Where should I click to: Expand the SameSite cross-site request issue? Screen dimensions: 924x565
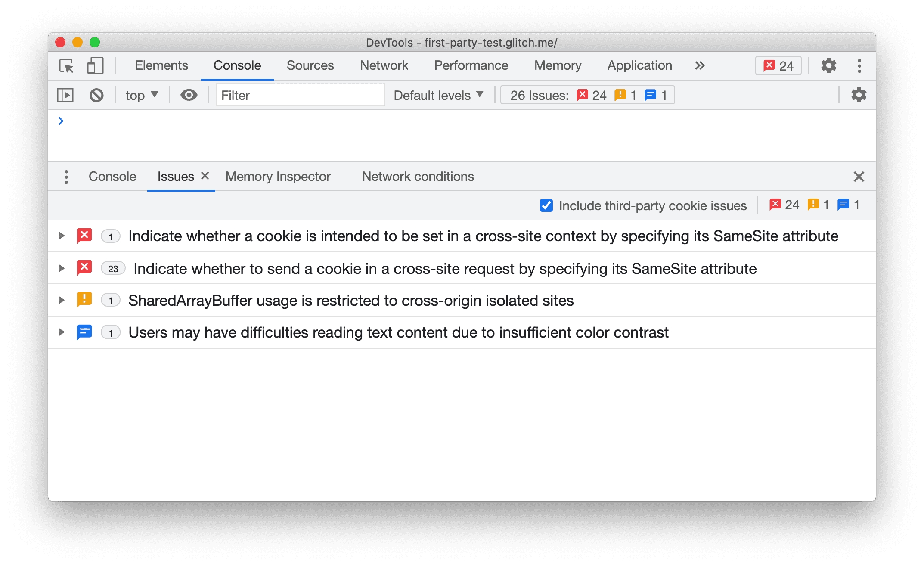62,267
